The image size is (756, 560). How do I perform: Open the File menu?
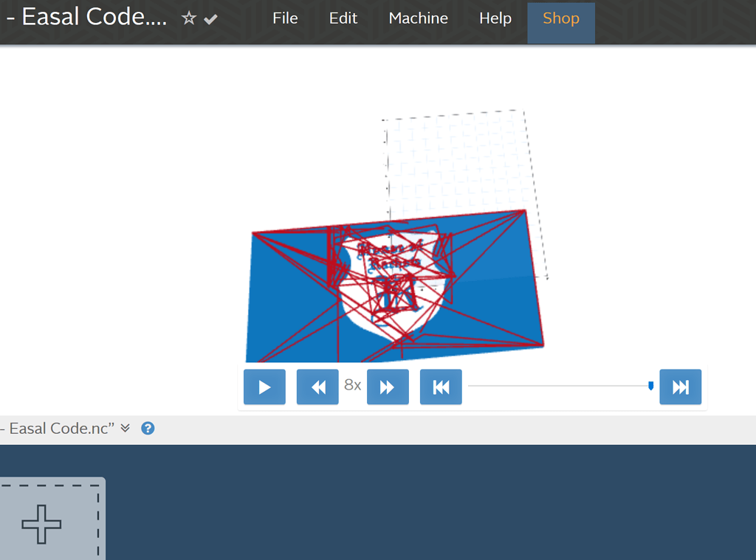pyautogui.click(x=285, y=18)
